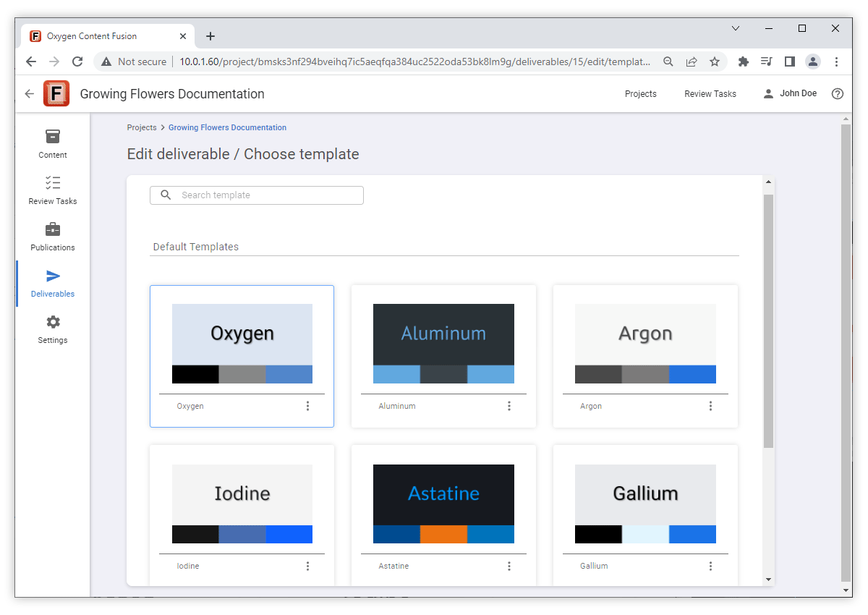Open the media control icon
This screenshot has height=615, width=868.
(767, 61)
